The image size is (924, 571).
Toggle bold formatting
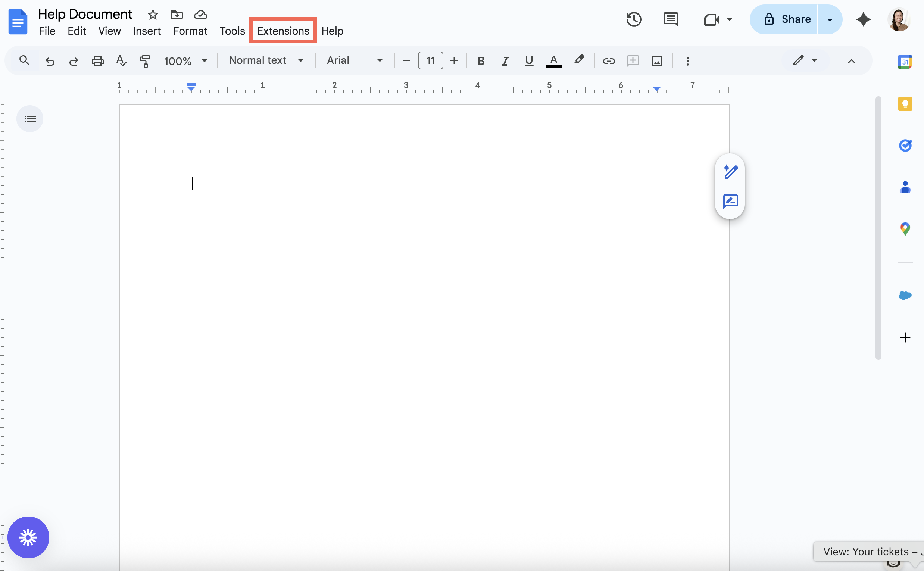481,60
